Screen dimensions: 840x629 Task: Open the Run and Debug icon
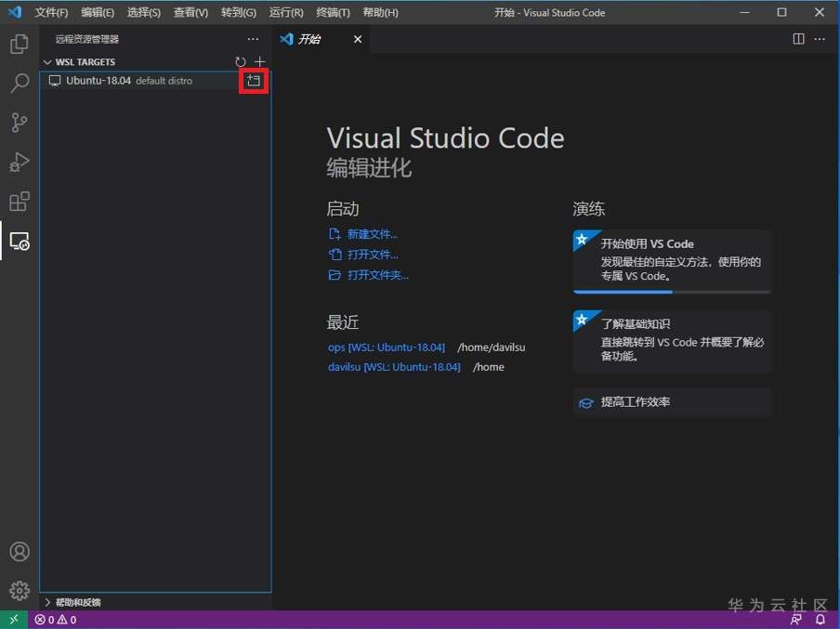[20, 162]
